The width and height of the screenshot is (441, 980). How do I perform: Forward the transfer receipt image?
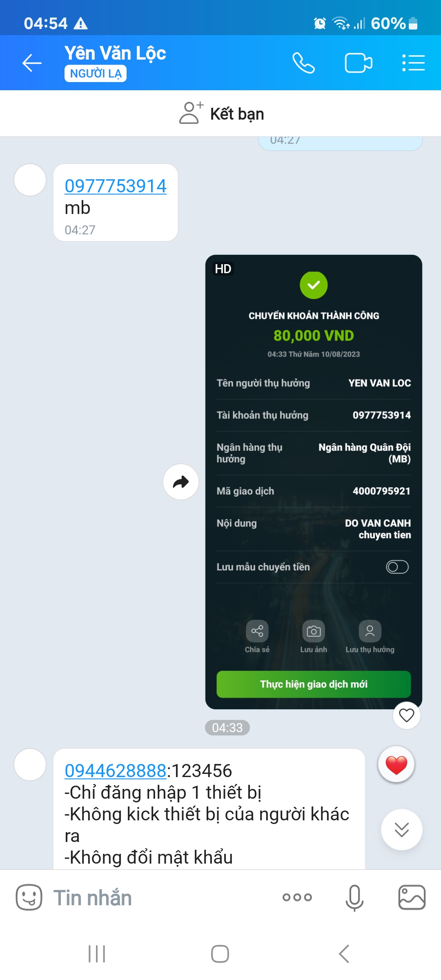coord(181,482)
